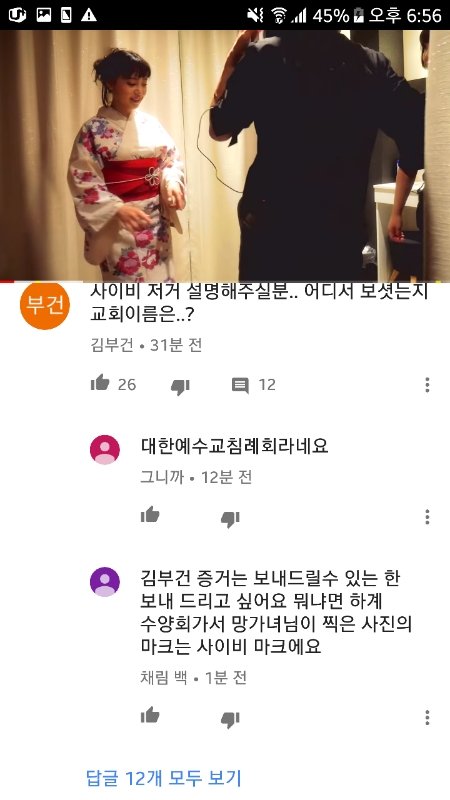Open more options for 김부건's comment
Image resolution: width=450 pixels, height=800 pixels.
click(x=427, y=385)
